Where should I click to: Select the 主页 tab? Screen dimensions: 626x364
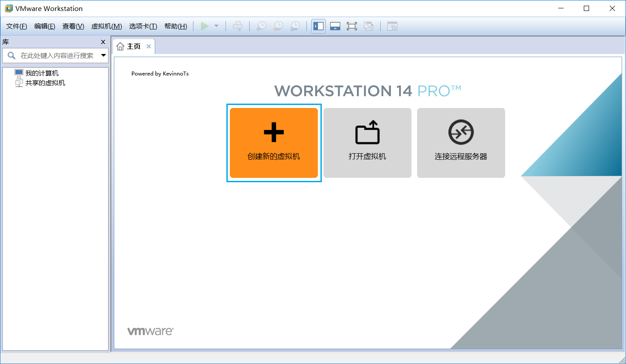click(134, 47)
